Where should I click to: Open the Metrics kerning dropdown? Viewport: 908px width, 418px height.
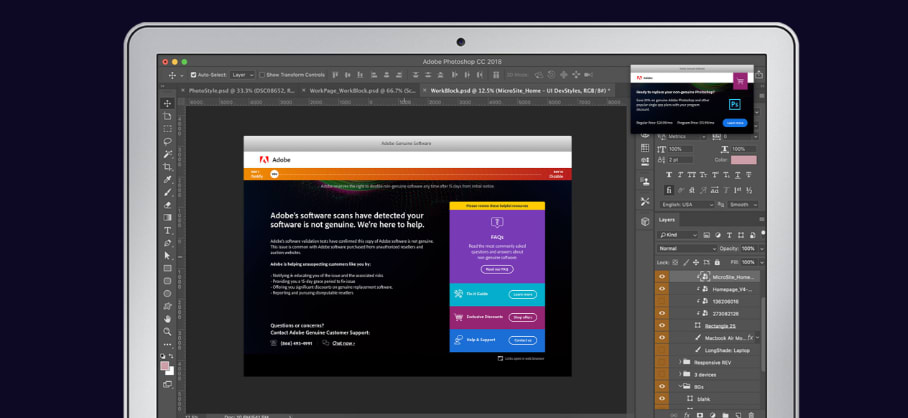pos(687,136)
